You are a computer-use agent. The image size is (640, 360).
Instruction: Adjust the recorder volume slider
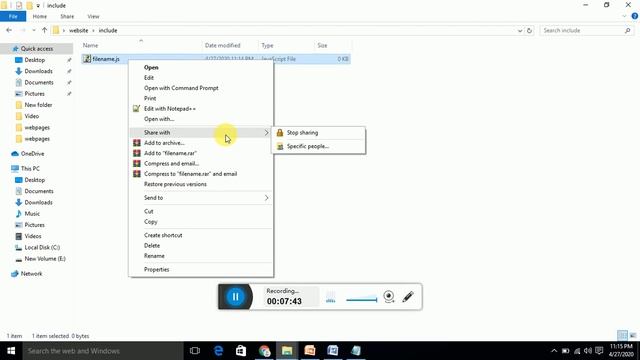pyautogui.click(x=362, y=300)
